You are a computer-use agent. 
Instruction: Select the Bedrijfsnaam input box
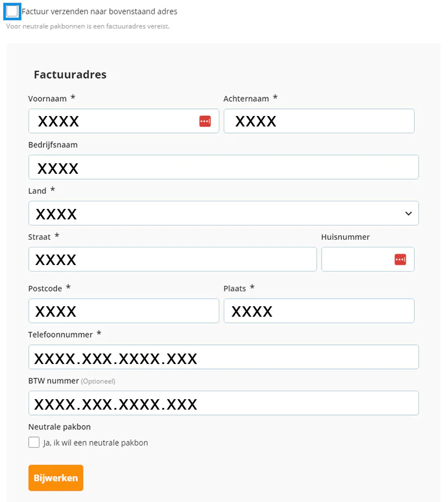(x=223, y=167)
